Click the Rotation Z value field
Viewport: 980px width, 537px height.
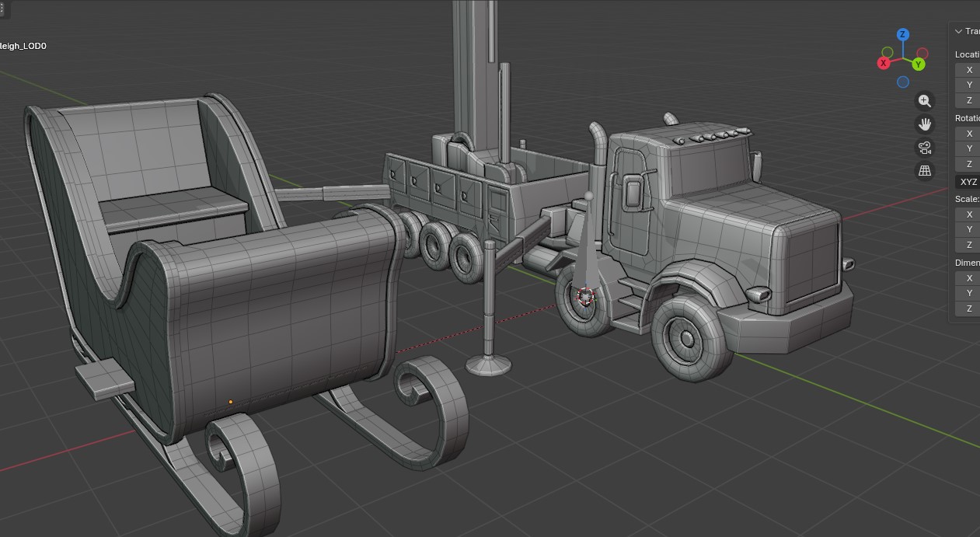[x=971, y=164]
